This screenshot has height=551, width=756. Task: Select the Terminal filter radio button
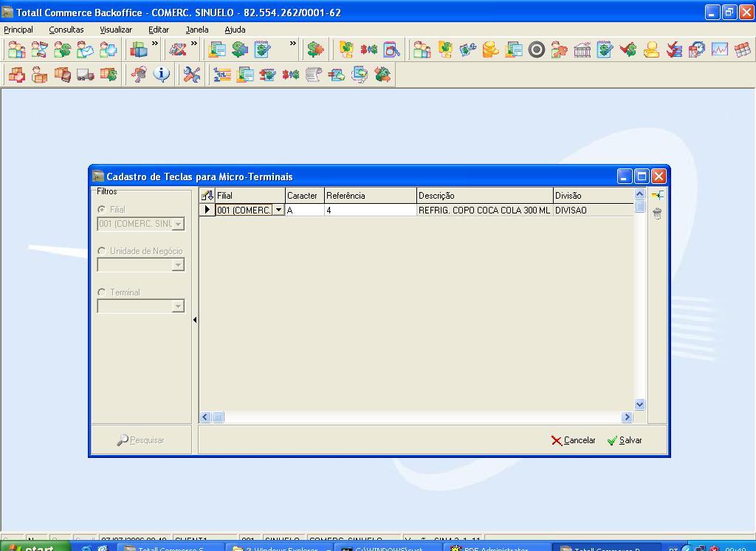(x=102, y=292)
